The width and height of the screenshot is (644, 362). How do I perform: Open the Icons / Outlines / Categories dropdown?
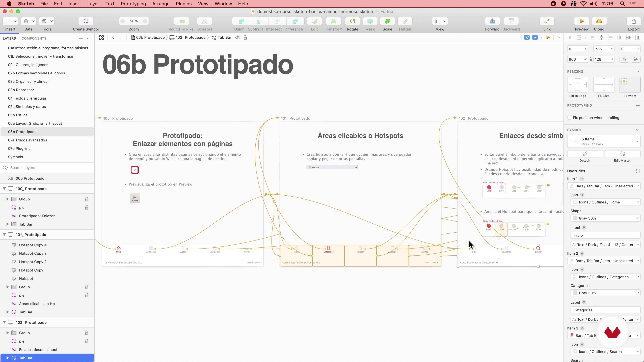[x=605, y=277]
